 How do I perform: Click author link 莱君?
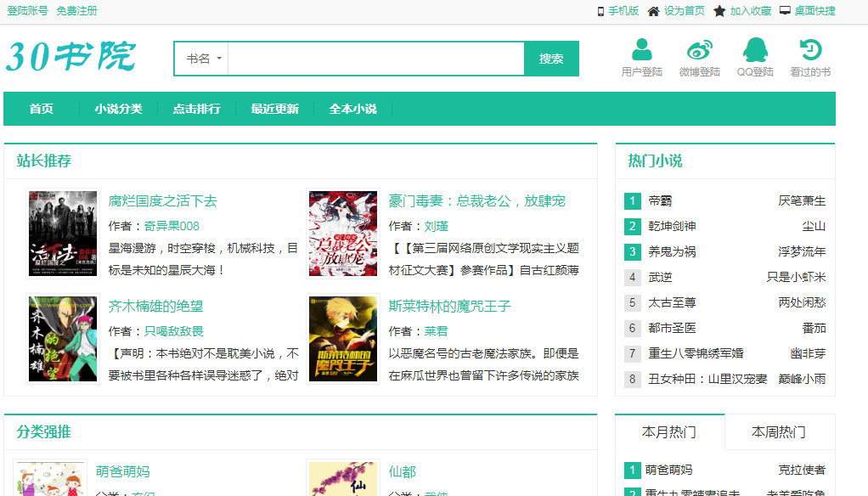(x=437, y=331)
